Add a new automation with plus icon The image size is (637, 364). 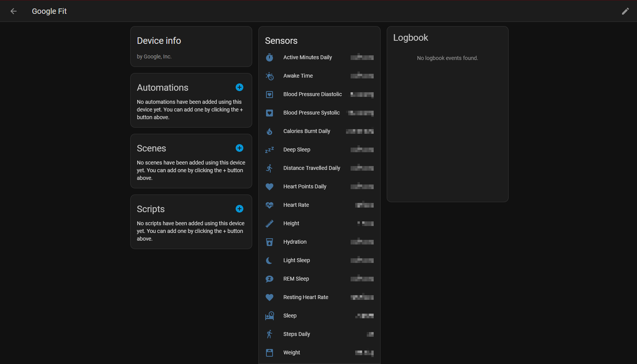(x=239, y=87)
